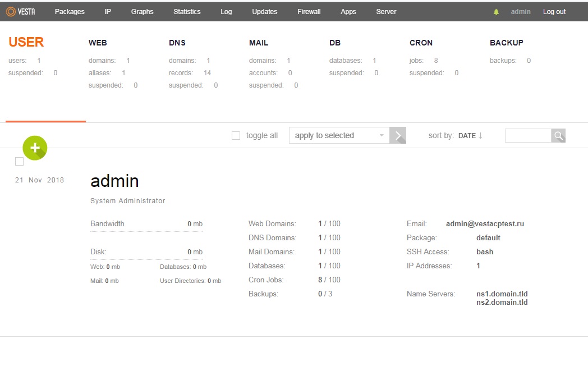
Task: Switch to the WEB tab
Action: pos(98,43)
